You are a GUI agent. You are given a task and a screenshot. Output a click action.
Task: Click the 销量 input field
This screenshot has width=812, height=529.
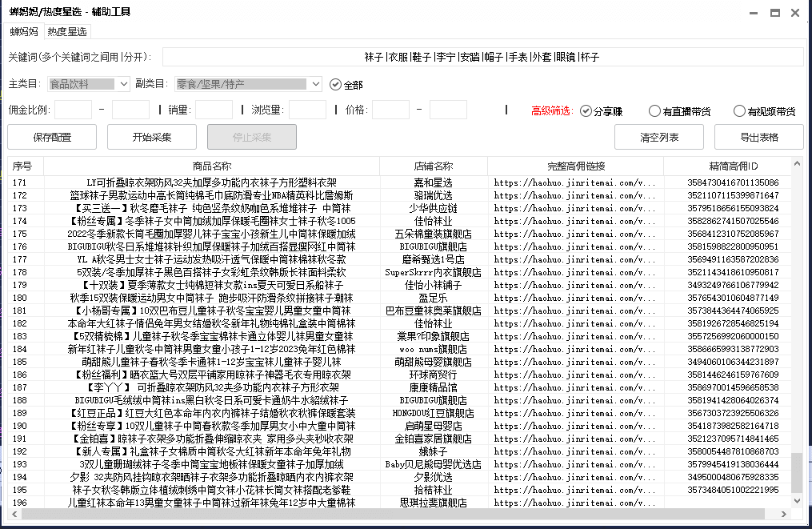[x=214, y=110]
